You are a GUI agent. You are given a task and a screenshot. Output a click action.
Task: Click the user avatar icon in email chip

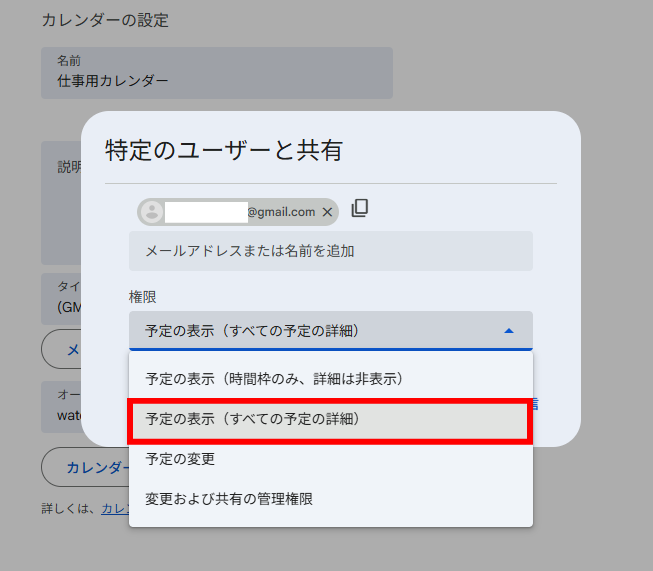point(152,212)
